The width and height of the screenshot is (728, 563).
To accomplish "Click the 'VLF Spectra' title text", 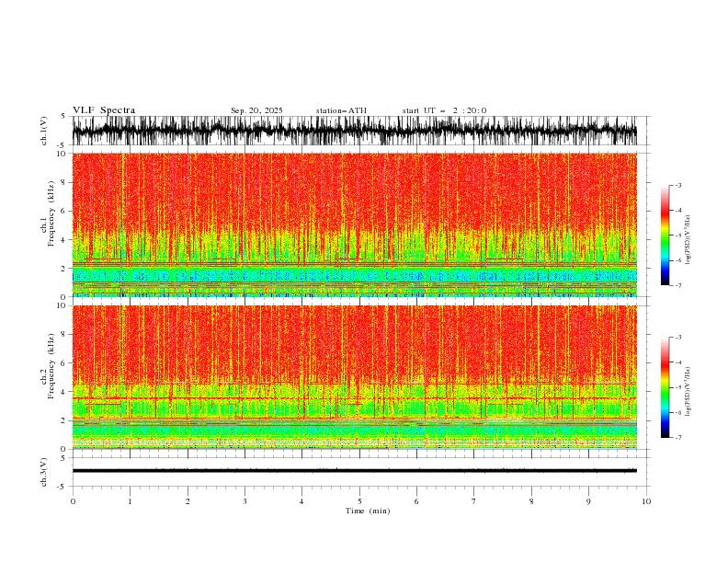I will pyautogui.click(x=104, y=110).
